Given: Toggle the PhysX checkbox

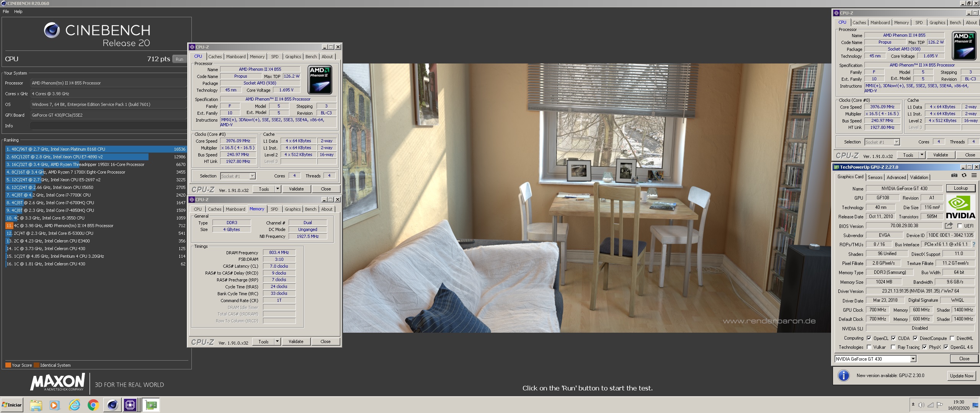Looking at the screenshot, I should (x=924, y=347).
